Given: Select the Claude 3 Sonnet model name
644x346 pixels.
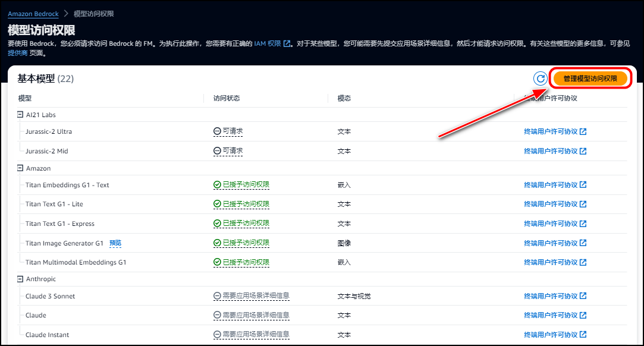Looking at the screenshot, I should click(50, 296).
